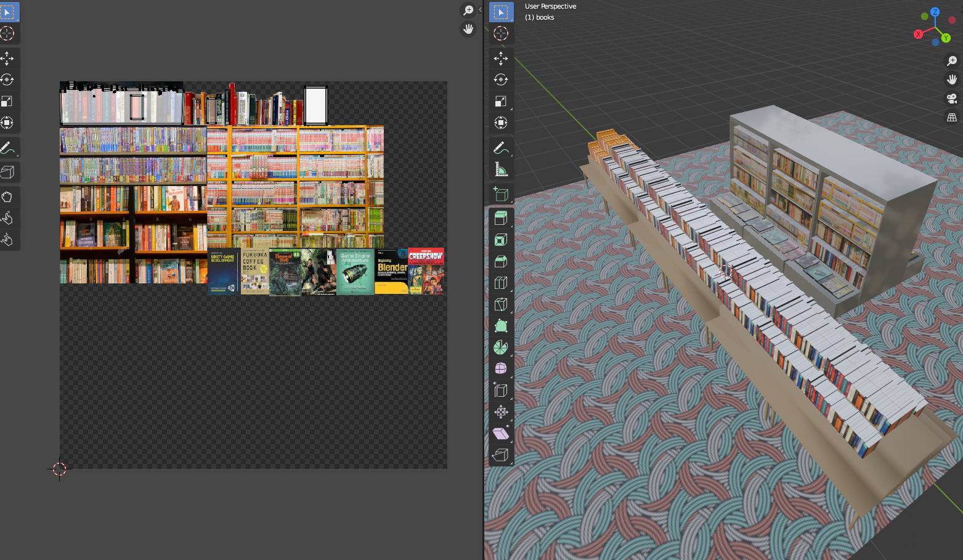Select the Poly Build tool
This screenshot has width=963, height=560.
point(501,325)
